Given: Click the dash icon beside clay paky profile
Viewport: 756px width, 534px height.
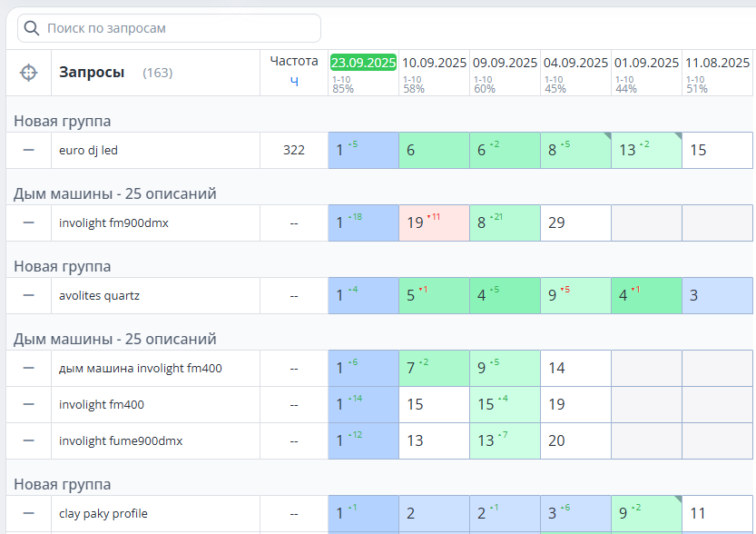Looking at the screenshot, I should pyautogui.click(x=28, y=513).
